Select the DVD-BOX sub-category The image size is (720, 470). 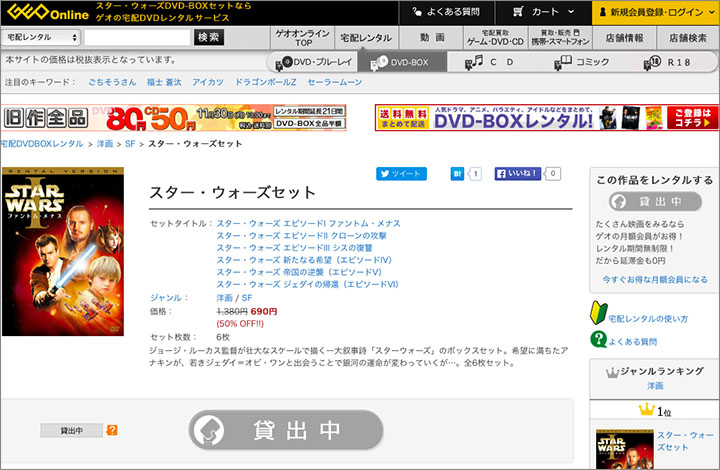[401, 62]
